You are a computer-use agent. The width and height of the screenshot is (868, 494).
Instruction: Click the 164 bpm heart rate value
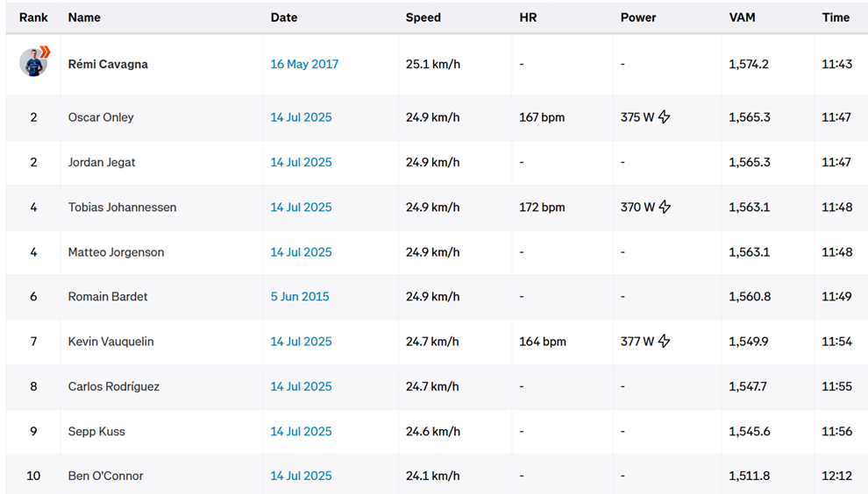[x=543, y=342]
